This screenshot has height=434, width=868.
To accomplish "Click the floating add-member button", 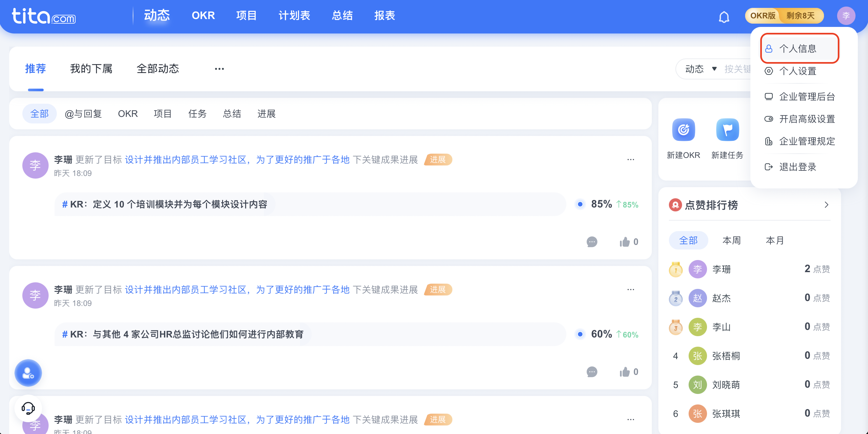I will click(x=28, y=373).
